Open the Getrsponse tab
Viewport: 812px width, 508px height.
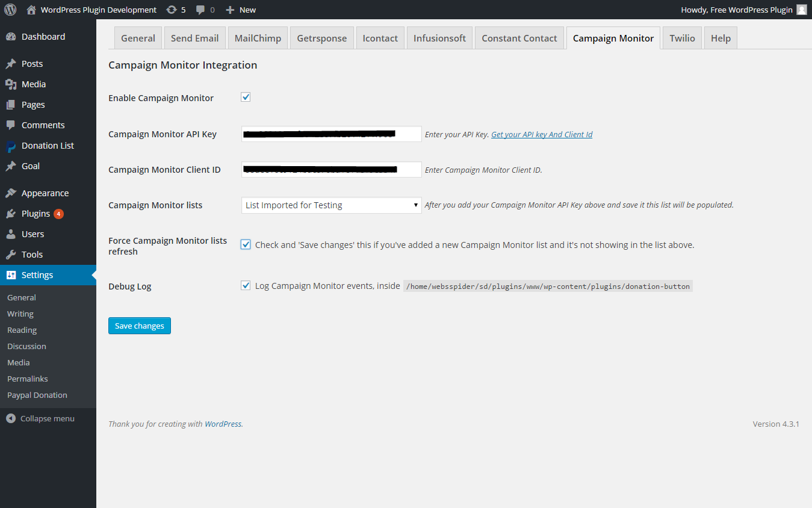[x=322, y=38]
